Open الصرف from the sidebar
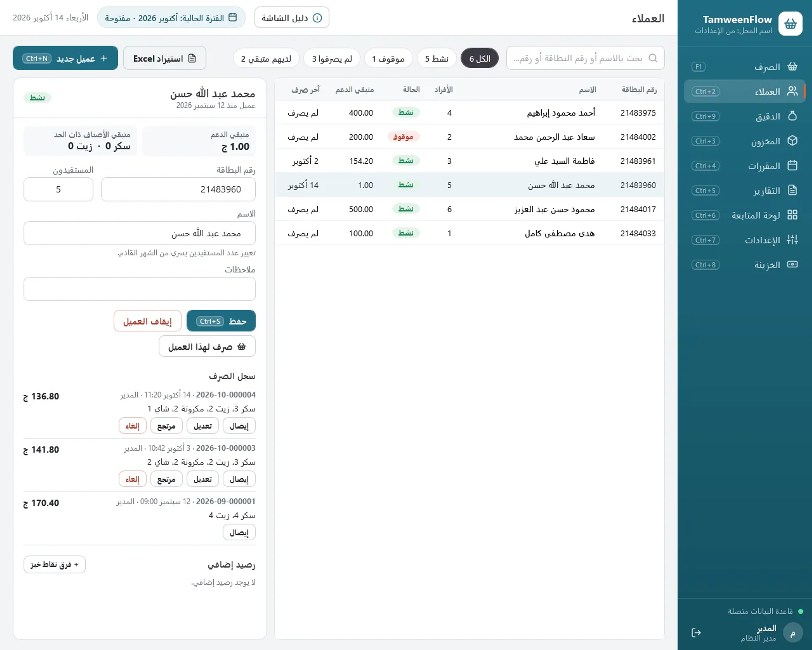The height and width of the screenshot is (650, 812). (744, 67)
